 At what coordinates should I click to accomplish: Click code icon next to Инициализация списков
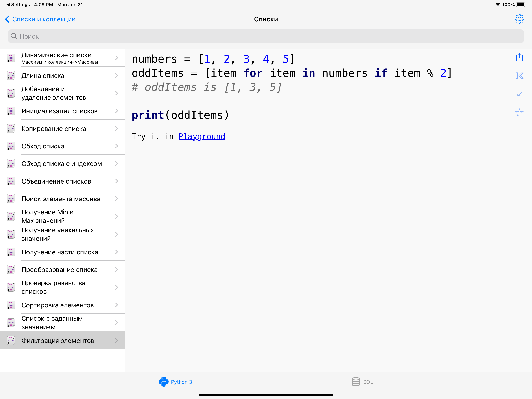11,111
